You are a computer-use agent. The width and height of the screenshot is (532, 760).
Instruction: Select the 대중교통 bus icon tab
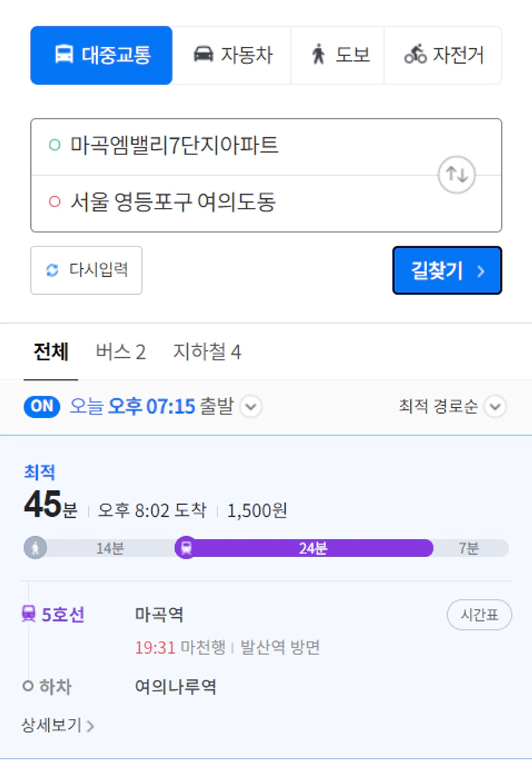[64, 54]
